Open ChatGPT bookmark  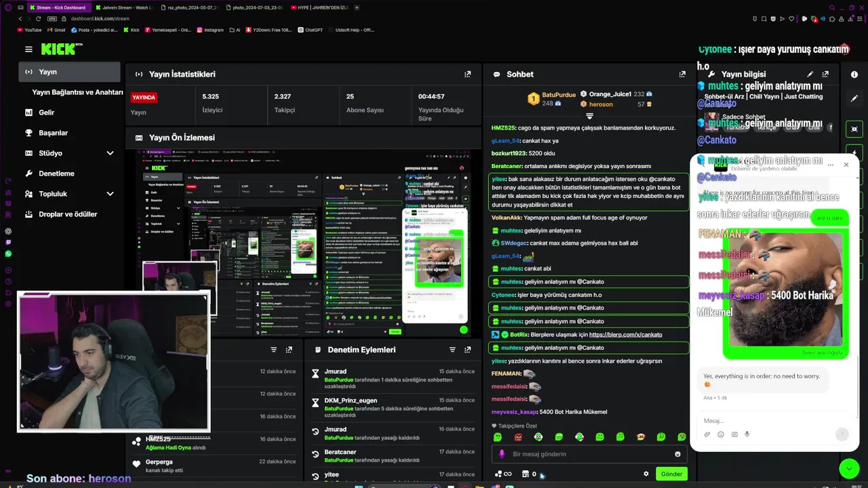point(310,30)
